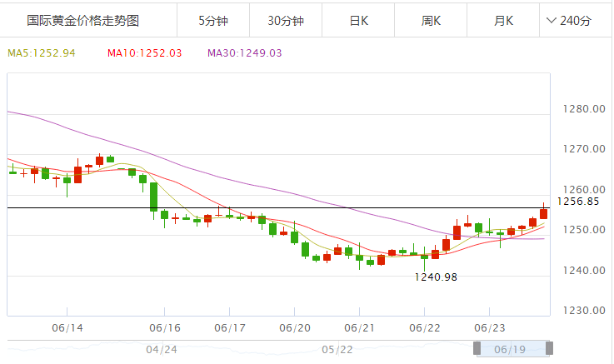The image size is (614, 364).
Task: Click the latest red candlestick near 1256.85
Action: 544,213
